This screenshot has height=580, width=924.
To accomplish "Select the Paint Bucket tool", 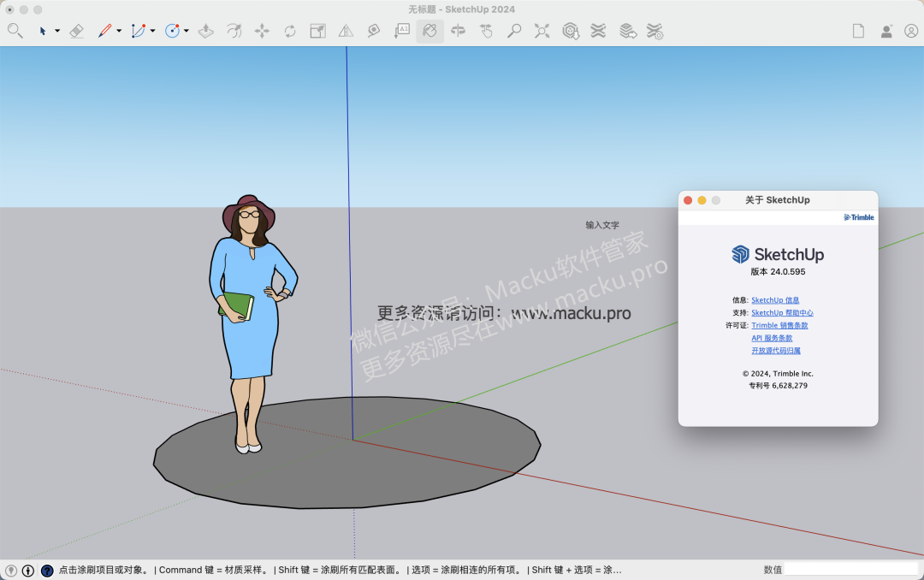I will [430, 31].
